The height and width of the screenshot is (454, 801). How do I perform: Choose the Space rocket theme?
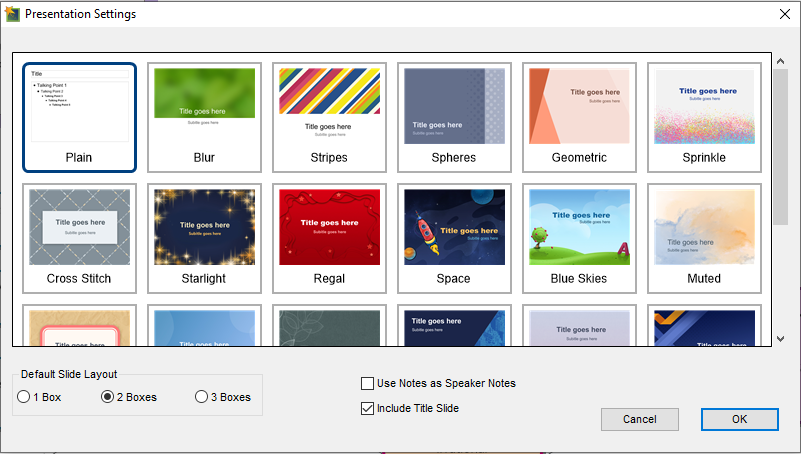tap(454, 238)
